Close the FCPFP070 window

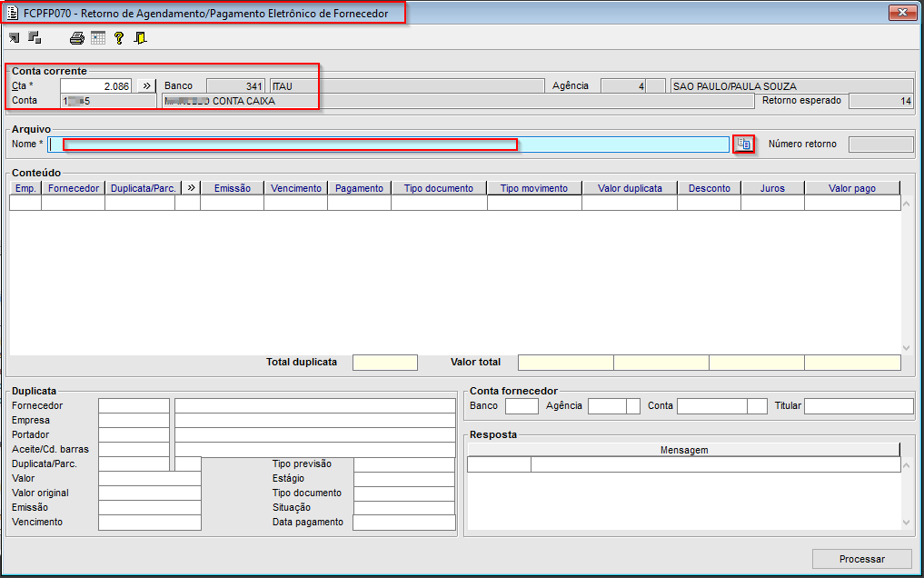coord(902,13)
